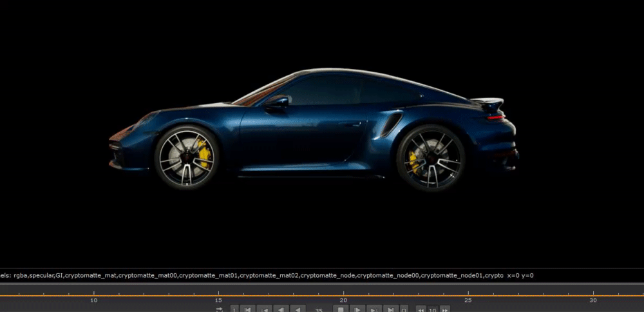Toggle the playback loop mode icon

tap(220, 309)
